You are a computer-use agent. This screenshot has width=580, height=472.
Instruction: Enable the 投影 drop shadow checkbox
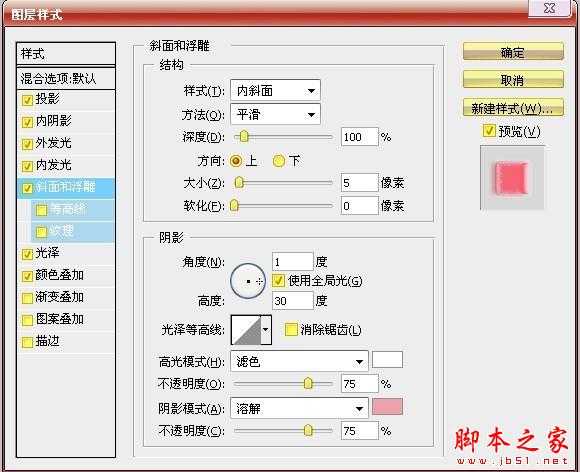click(27, 101)
